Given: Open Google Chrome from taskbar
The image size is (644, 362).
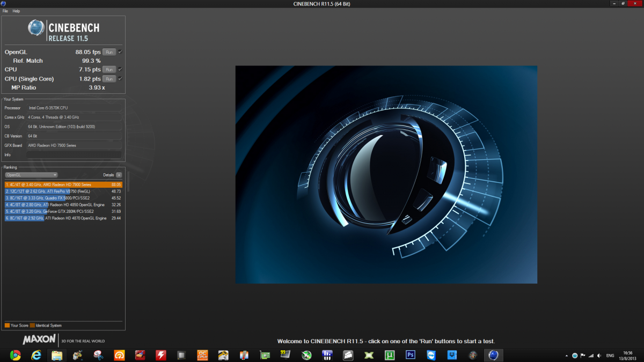Looking at the screenshot, I should 15,355.
